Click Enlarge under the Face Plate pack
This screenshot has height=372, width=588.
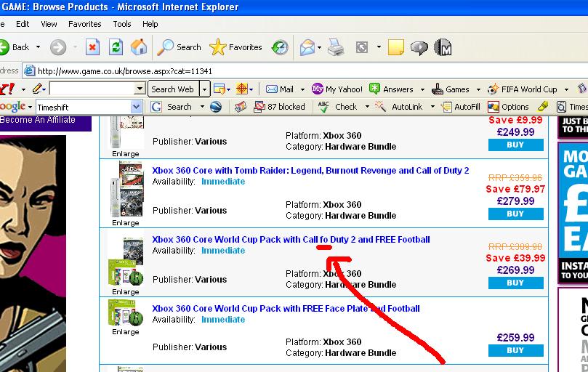tap(126, 332)
